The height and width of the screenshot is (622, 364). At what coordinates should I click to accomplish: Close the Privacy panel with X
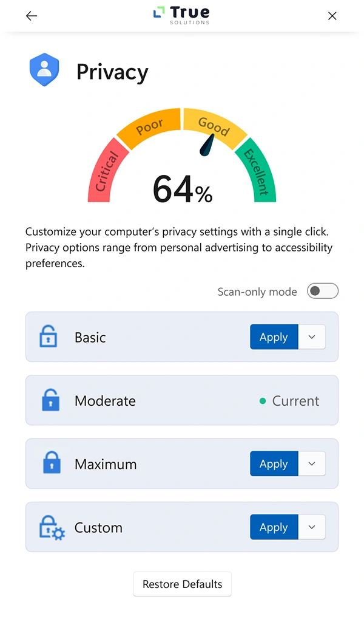332,16
